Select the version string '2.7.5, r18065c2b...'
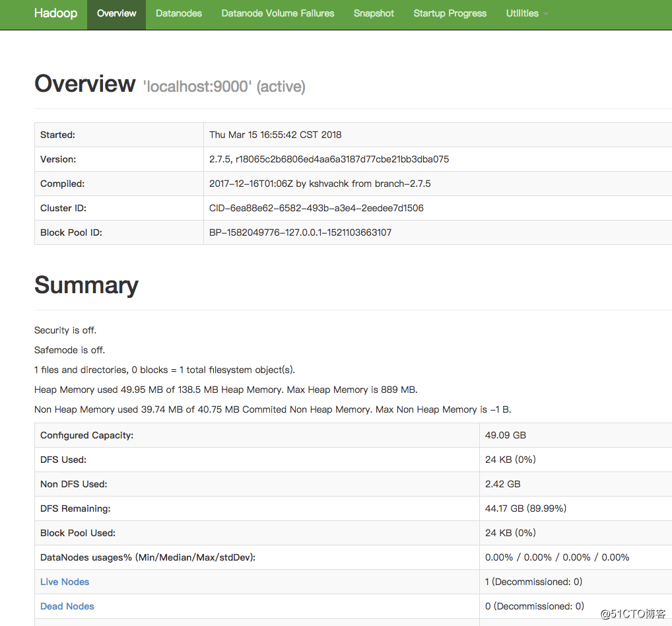Image resolution: width=672 pixels, height=626 pixels. tap(329, 159)
